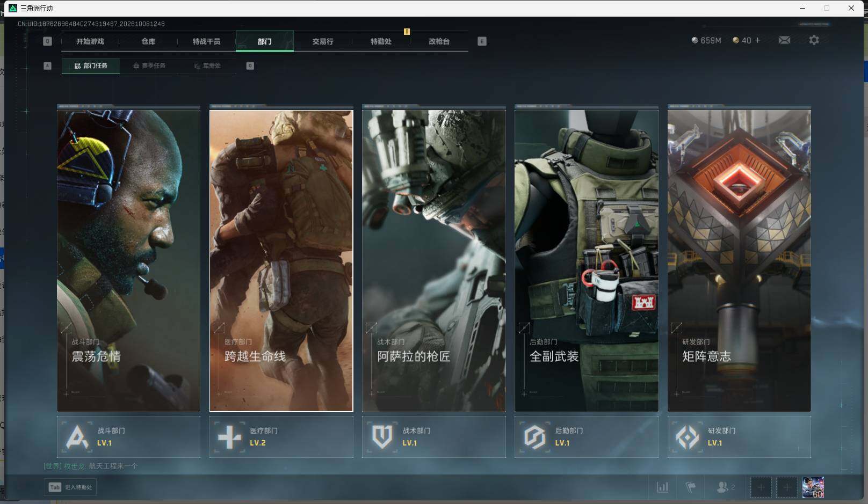Go to the 交易行 tab

point(323,41)
